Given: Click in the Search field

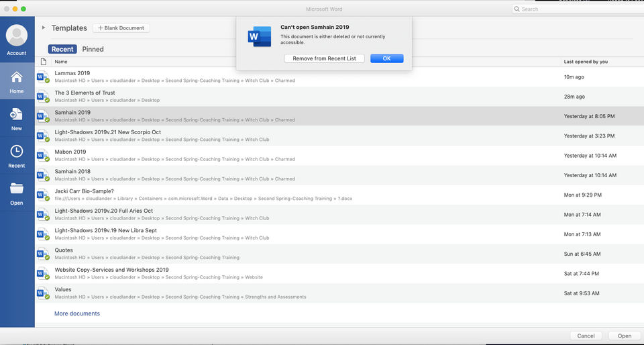Looking at the screenshot, I should [578, 9].
